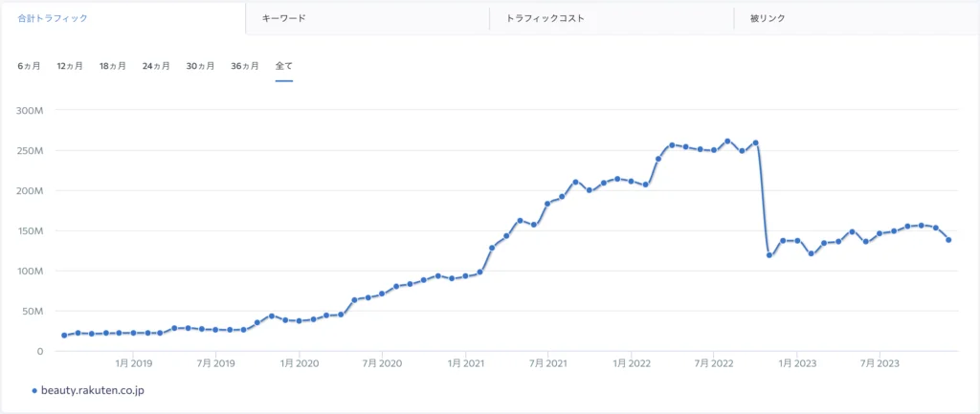Show the 36ヵ月 period
The width and height of the screenshot is (980, 414).
(x=244, y=66)
